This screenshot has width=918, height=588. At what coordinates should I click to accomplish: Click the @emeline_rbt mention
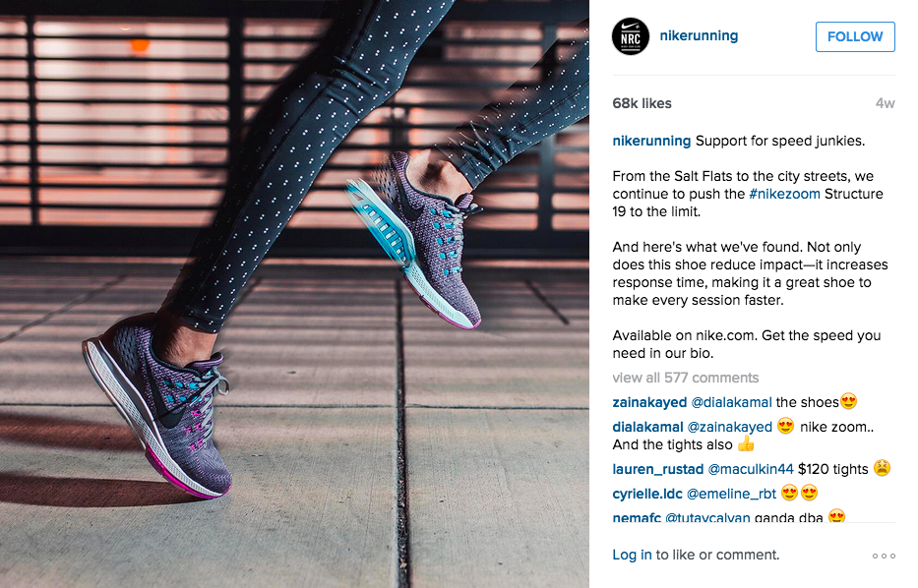coord(731,494)
